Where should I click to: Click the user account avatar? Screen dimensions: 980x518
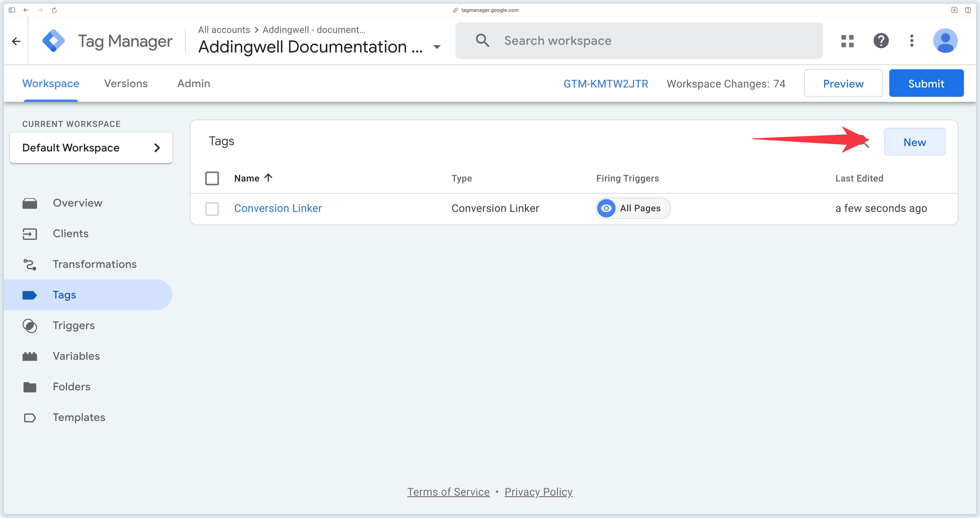pyautogui.click(x=945, y=41)
